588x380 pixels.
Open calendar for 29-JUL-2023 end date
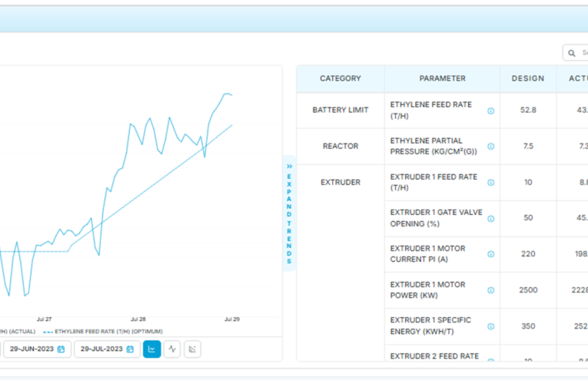[130, 349]
